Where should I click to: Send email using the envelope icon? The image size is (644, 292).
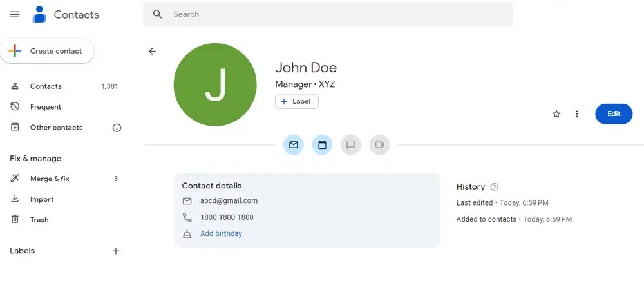click(x=294, y=145)
